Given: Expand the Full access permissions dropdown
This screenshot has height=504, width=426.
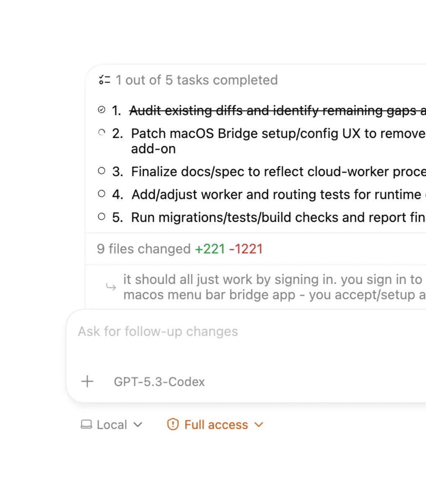Looking at the screenshot, I should coord(215,425).
